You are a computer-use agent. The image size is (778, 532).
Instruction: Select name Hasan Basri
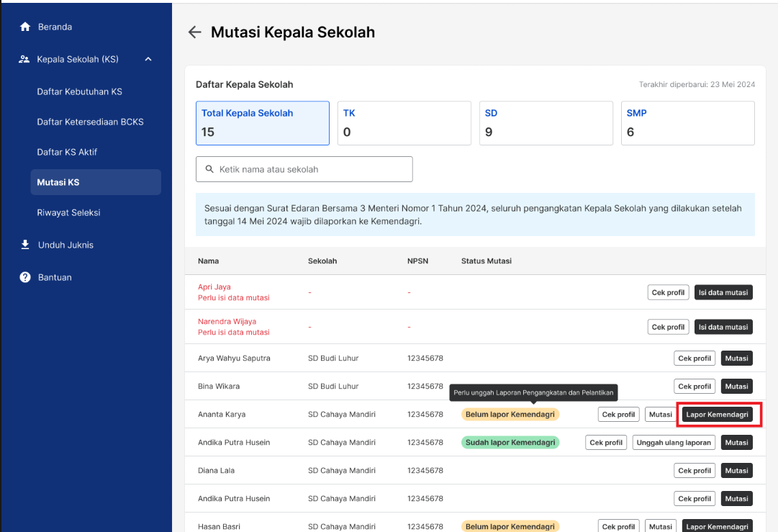tap(219, 526)
